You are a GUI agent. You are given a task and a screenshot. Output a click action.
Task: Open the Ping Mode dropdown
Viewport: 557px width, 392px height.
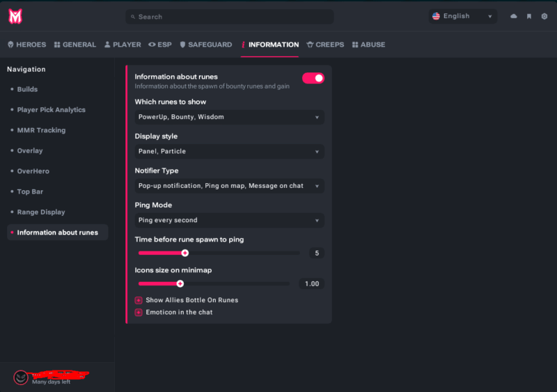tap(229, 220)
